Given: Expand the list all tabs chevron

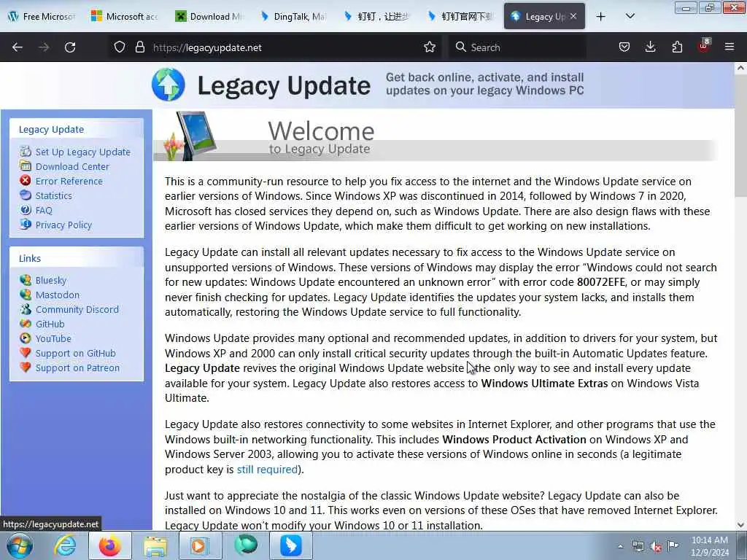Looking at the screenshot, I should 630,17.
